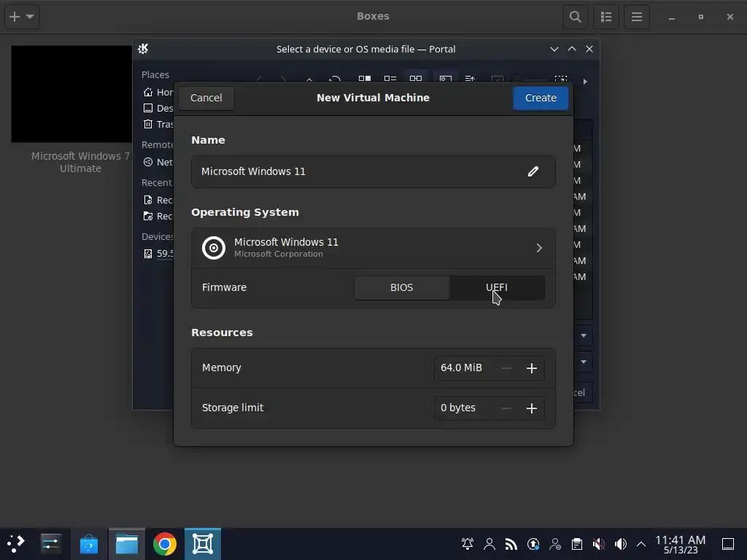This screenshot has height=560, width=747.
Task: Increase Memory with the plus button
Action: click(532, 368)
